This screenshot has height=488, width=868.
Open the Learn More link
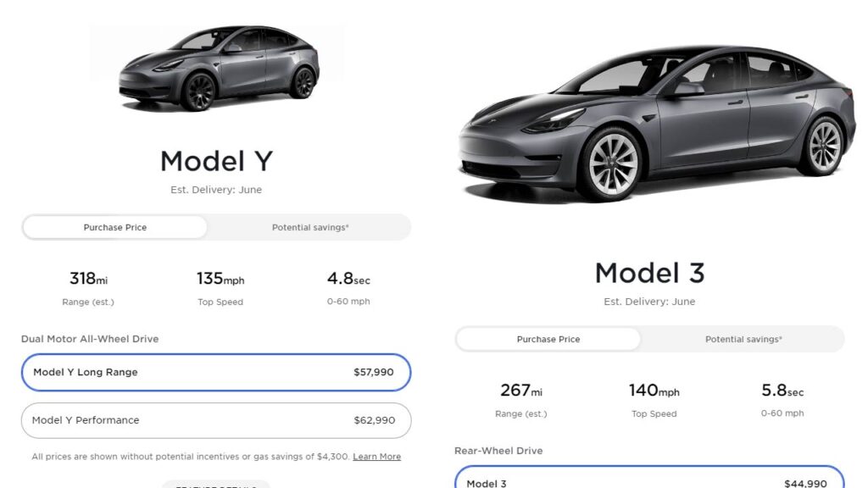coord(376,457)
